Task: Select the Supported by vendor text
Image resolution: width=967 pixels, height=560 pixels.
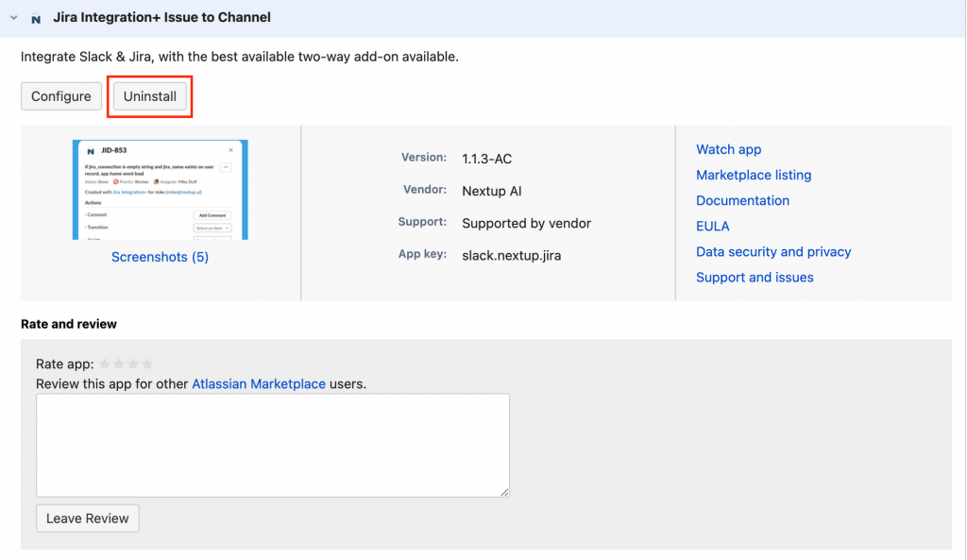Action: [526, 223]
